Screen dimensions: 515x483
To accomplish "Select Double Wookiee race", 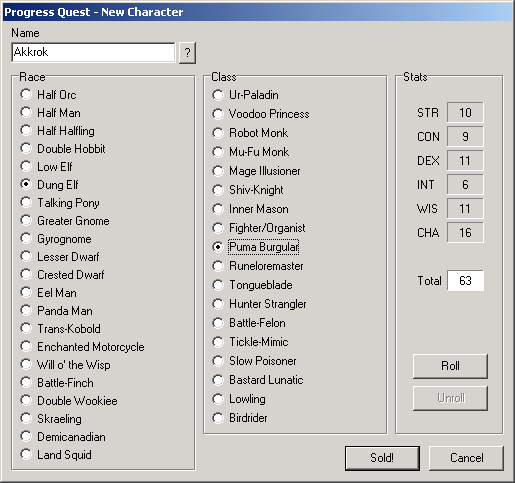I will point(69,401).
